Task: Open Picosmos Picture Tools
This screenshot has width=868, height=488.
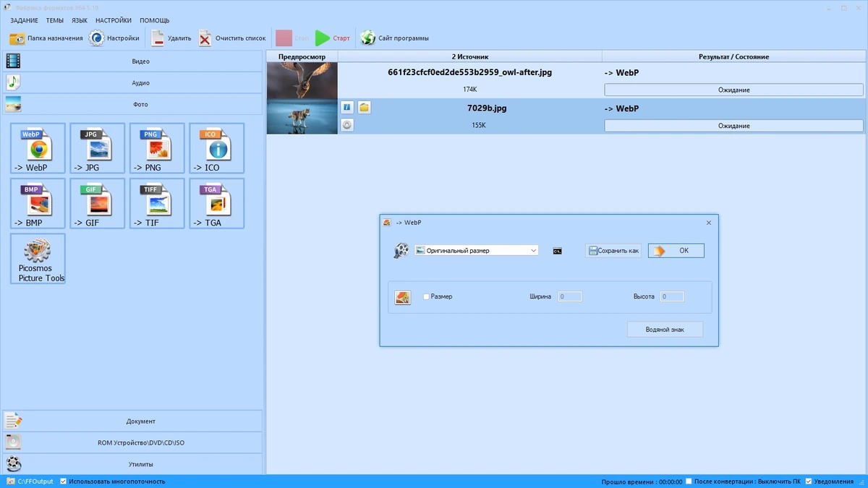Action: pyautogui.click(x=38, y=260)
